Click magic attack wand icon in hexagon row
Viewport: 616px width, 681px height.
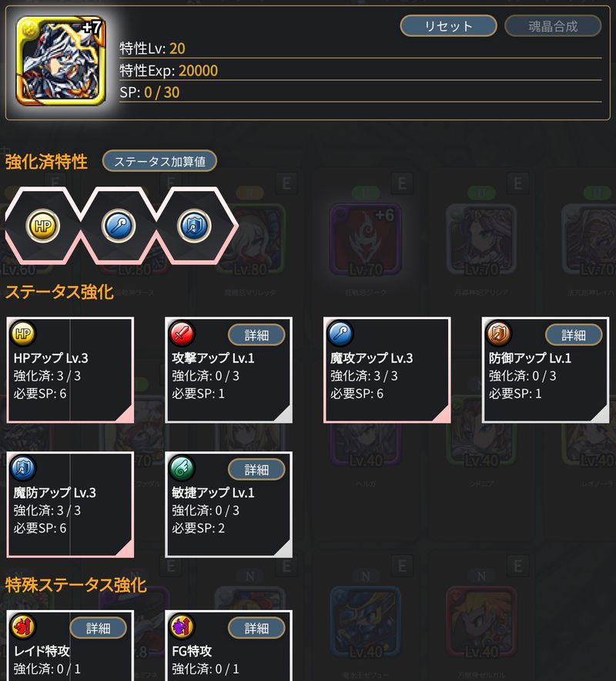coord(119,226)
